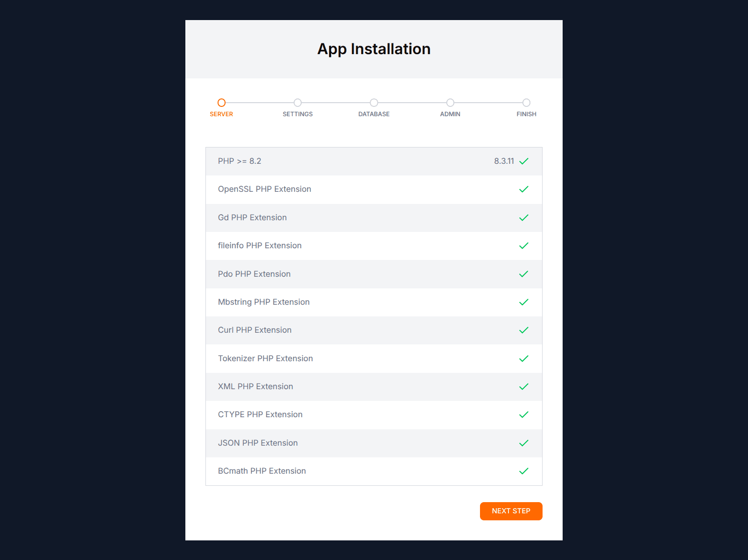The height and width of the screenshot is (560, 748).
Task: Click the Curl PHP Extension checkmark
Action: click(524, 330)
